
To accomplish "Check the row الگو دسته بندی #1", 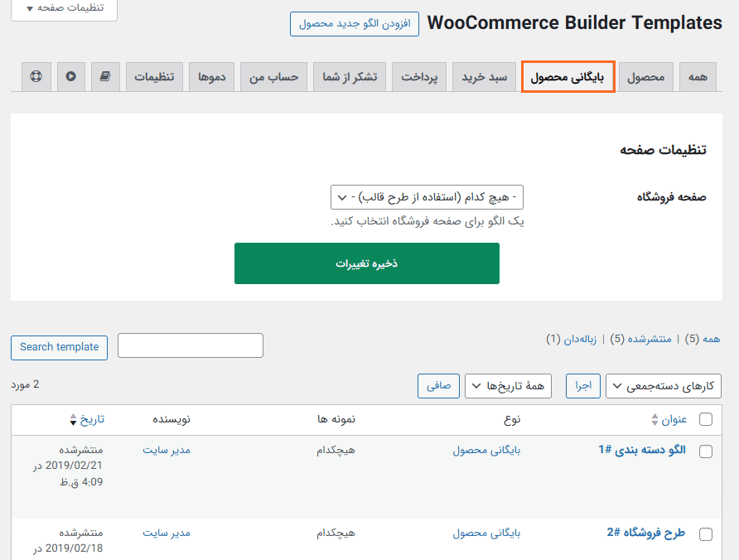I will (x=706, y=451).
